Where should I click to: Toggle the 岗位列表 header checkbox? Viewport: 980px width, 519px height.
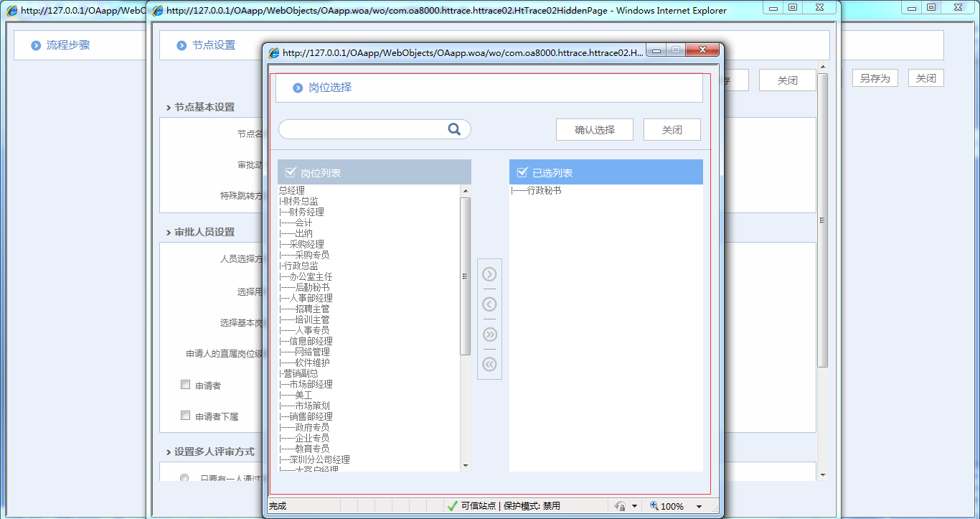coord(290,172)
